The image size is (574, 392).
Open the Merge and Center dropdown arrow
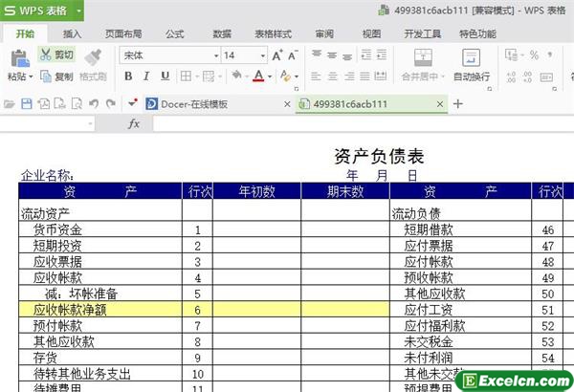click(443, 76)
